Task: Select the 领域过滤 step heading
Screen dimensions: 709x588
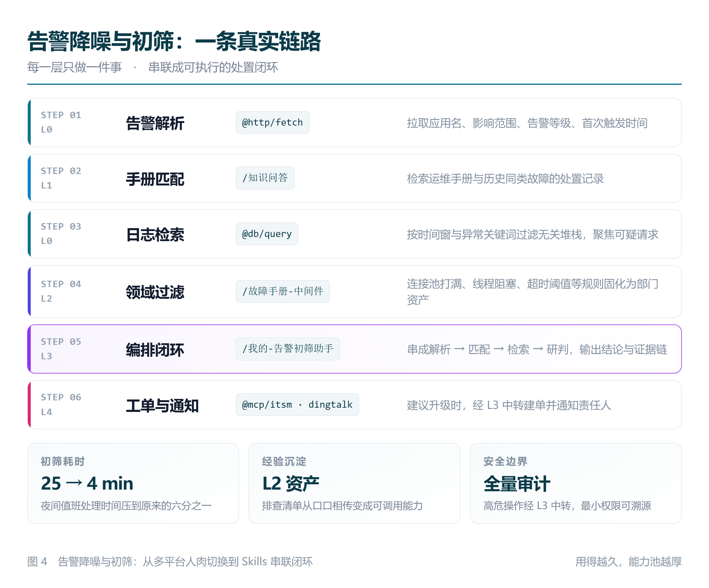Action: 155,292
